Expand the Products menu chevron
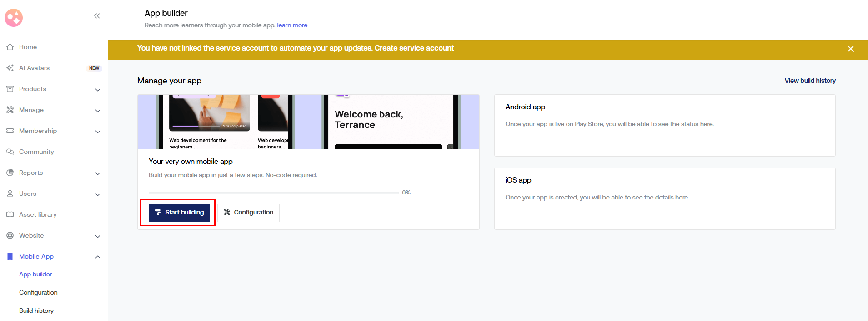This screenshot has height=321, width=868. pyautogui.click(x=98, y=90)
